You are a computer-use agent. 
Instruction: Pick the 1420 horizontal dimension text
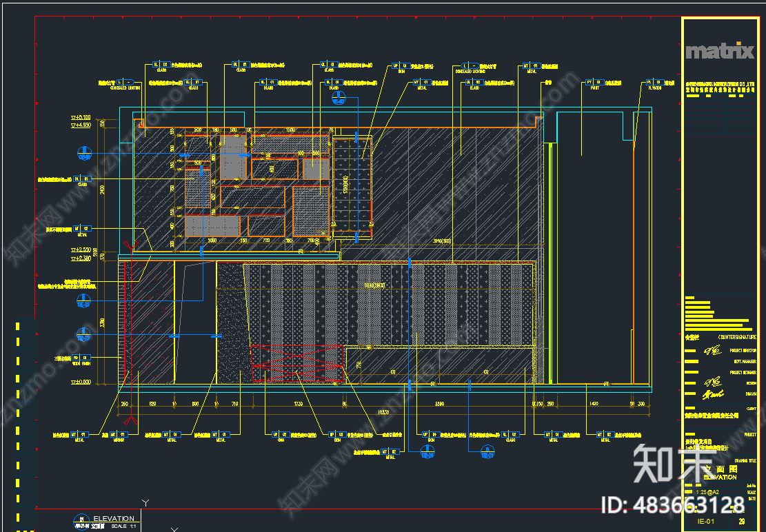pyautogui.click(x=594, y=404)
